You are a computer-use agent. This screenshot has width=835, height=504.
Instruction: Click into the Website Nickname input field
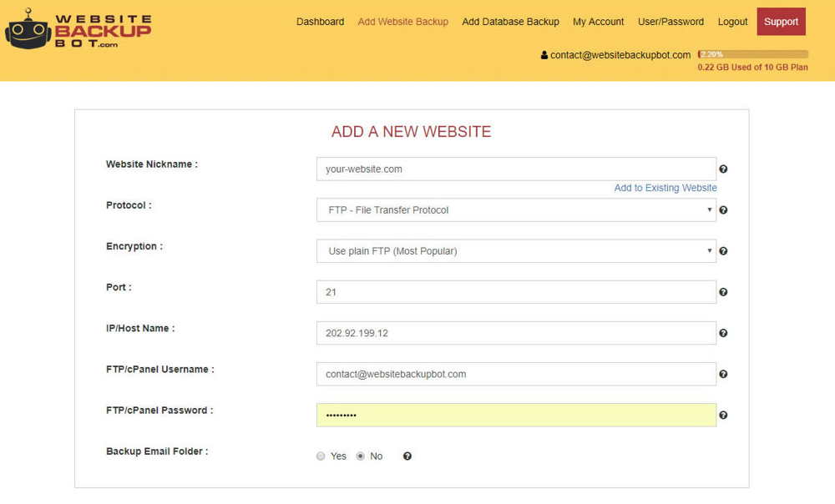click(x=516, y=169)
